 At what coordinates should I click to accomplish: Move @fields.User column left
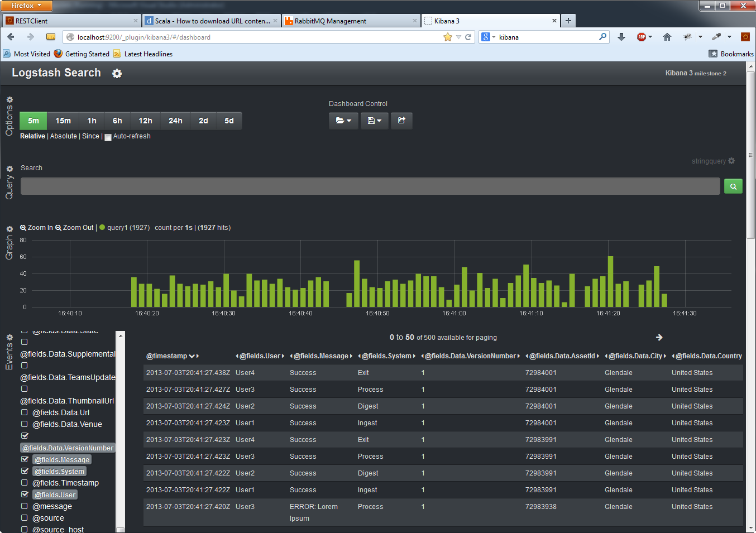coord(237,356)
